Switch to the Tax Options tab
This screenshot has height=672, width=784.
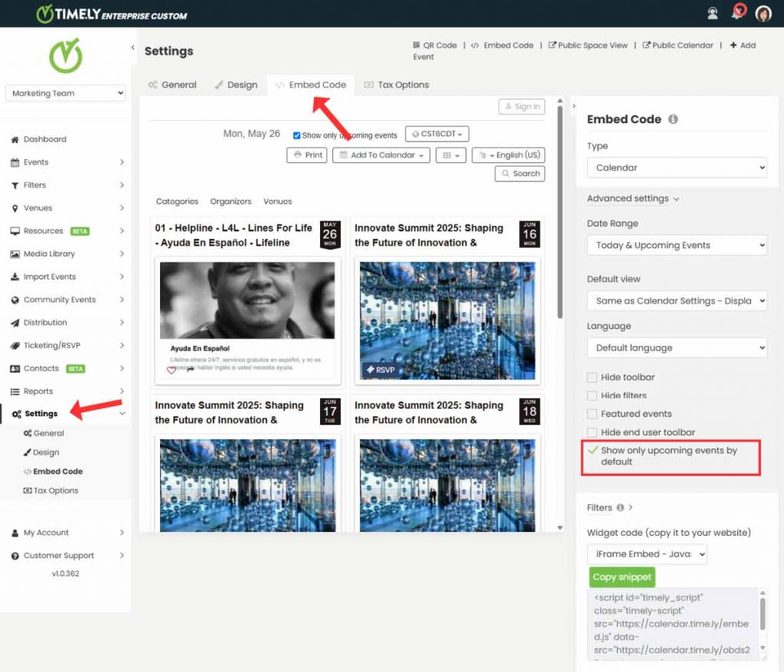pyautogui.click(x=397, y=85)
